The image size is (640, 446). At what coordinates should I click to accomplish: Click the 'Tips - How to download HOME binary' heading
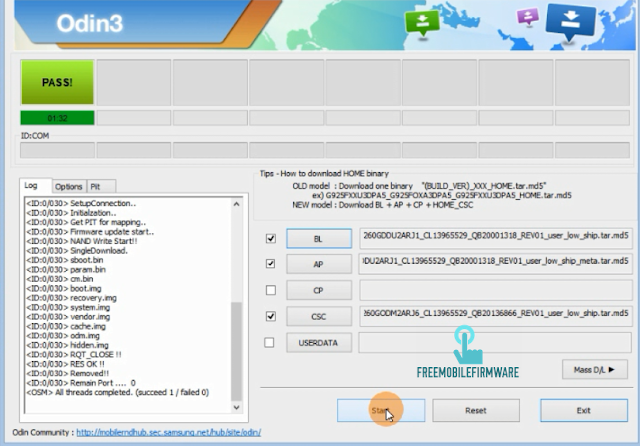[x=324, y=173]
